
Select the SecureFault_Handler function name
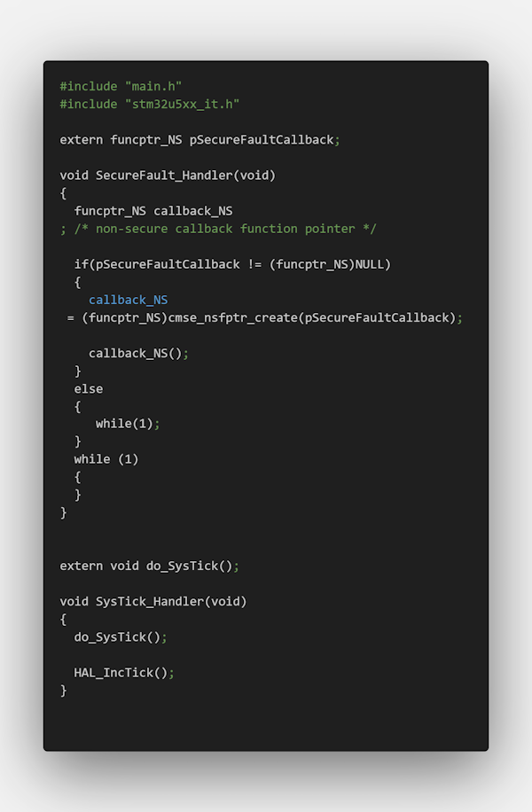click(x=164, y=175)
